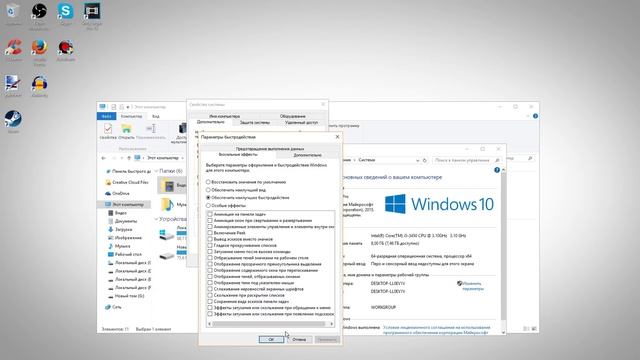Switch to Визуальные эффекты tab
This screenshot has width=640, height=360.
pyautogui.click(x=238, y=155)
